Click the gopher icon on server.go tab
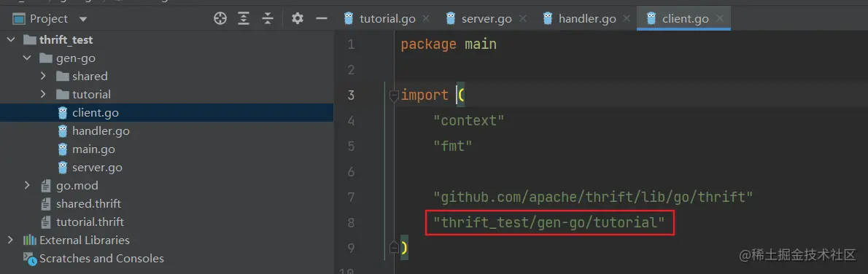The width and height of the screenshot is (868, 274). 451,19
